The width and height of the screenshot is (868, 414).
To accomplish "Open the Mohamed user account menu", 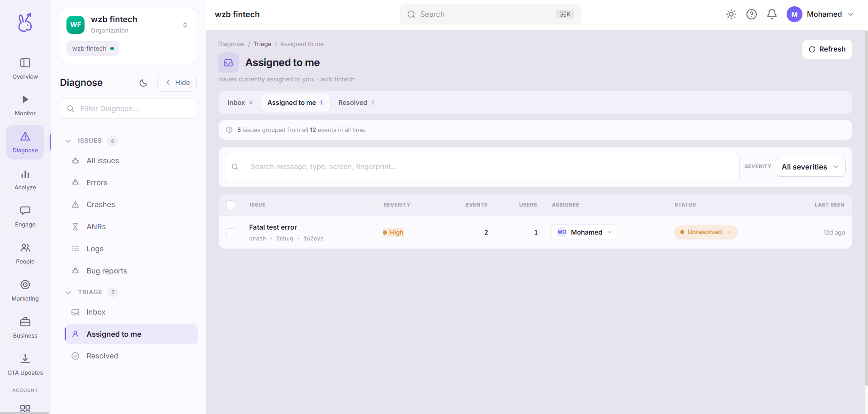I will (x=821, y=14).
